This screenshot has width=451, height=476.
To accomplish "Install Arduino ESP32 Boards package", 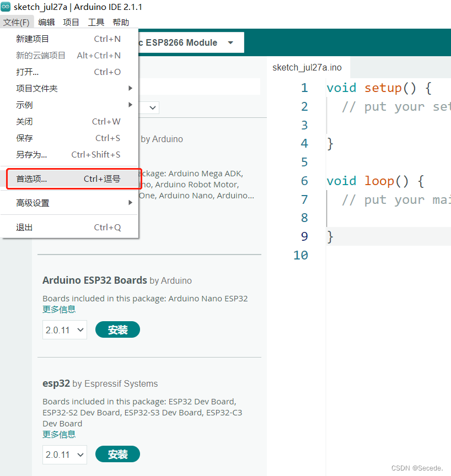I will click(x=117, y=329).
